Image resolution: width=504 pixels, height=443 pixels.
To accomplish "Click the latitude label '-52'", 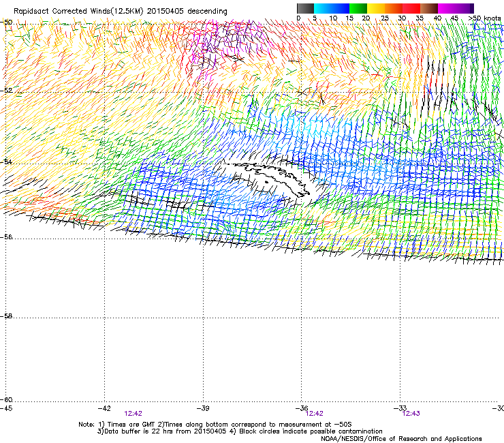I will 7,91.
